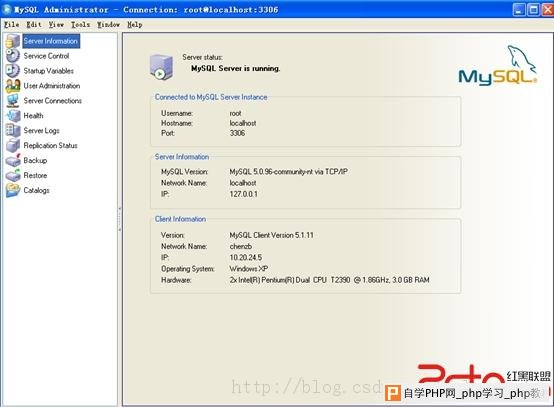Click the server status running icon
This screenshot has width=554, height=407.
(x=161, y=67)
